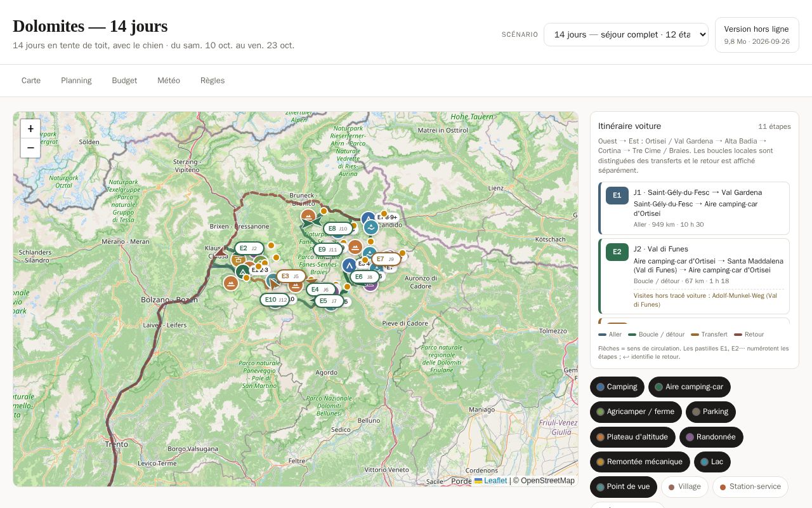Toggle the Plateau d'altitude filter chip
Image resolution: width=812 pixels, height=508 pixels.
632,437
